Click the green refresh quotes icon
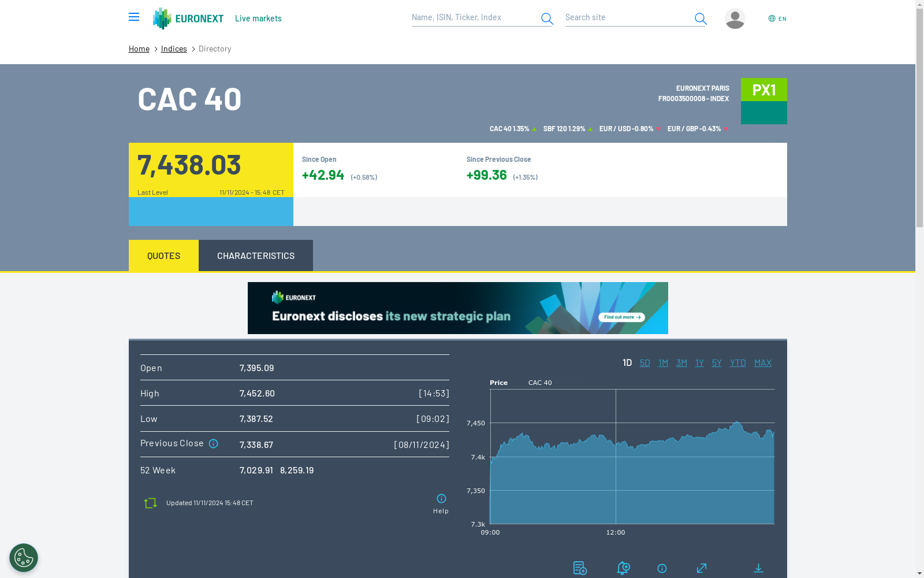Viewport: 924px width, 578px height. pyautogui.click(x=150, y=503)
